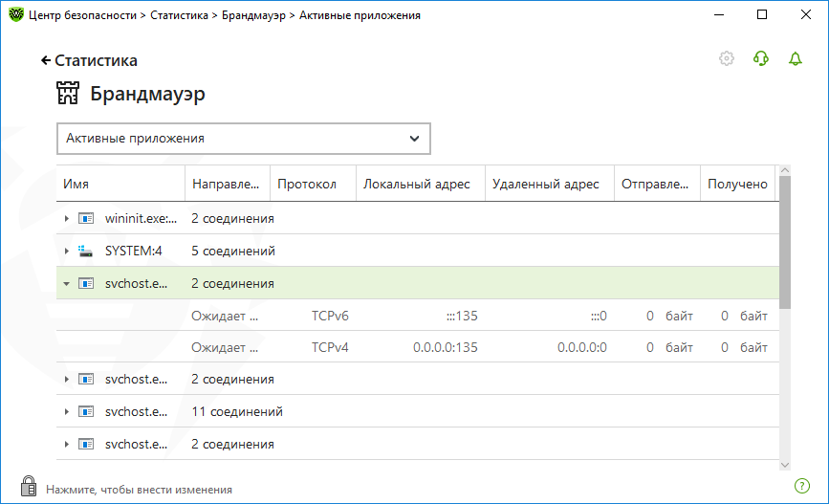The height and width of the screenshot is (504, 829).
Task: Open settings gear icon
Action: 727,58
